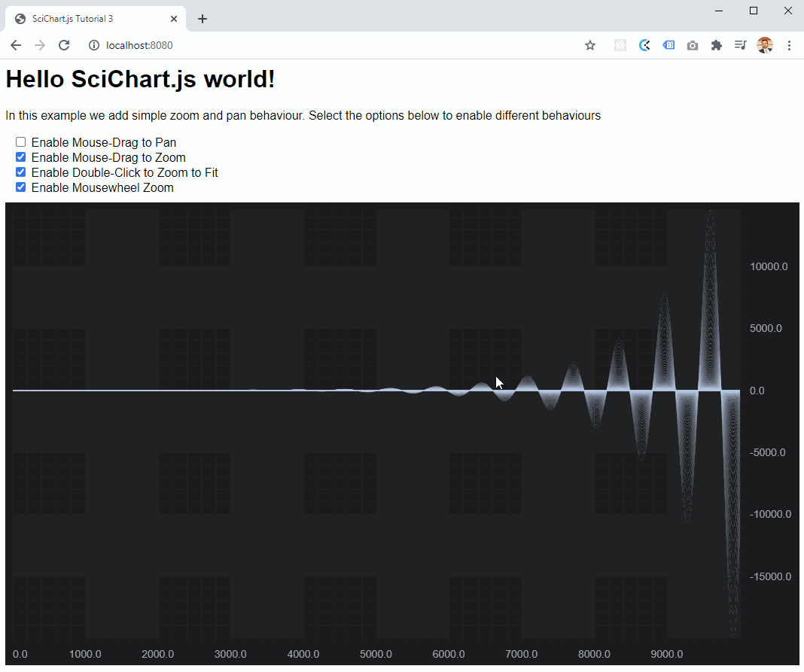804x672 pixels.
Task: Click the back navigation arrow
Action: point(15,45)
